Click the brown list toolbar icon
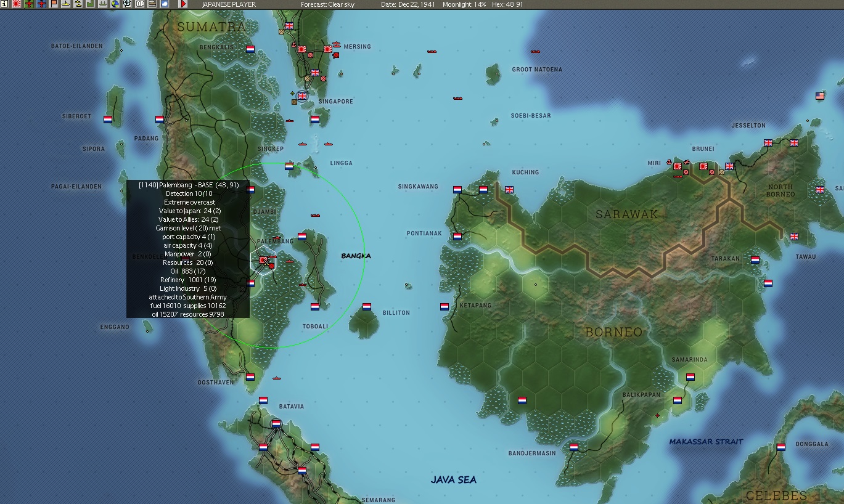Viewport: 844px width, 504px height. 152,4
